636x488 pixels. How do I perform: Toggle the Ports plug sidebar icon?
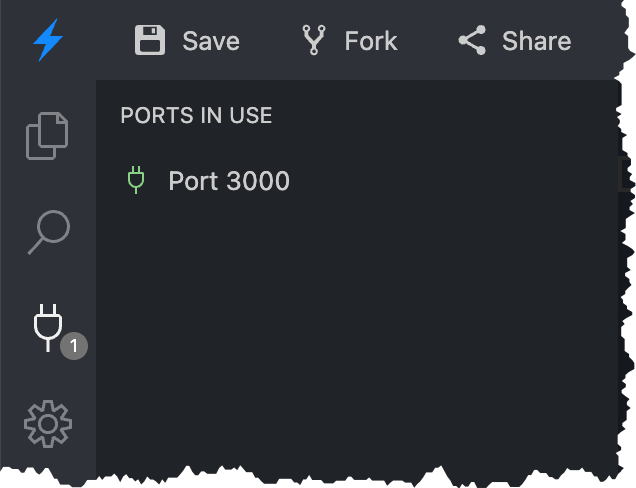47,326
